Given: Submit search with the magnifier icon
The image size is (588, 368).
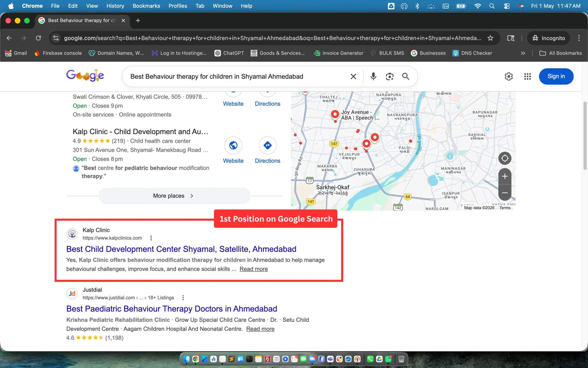Looking at the screenshot, I should tap(406, 76).
